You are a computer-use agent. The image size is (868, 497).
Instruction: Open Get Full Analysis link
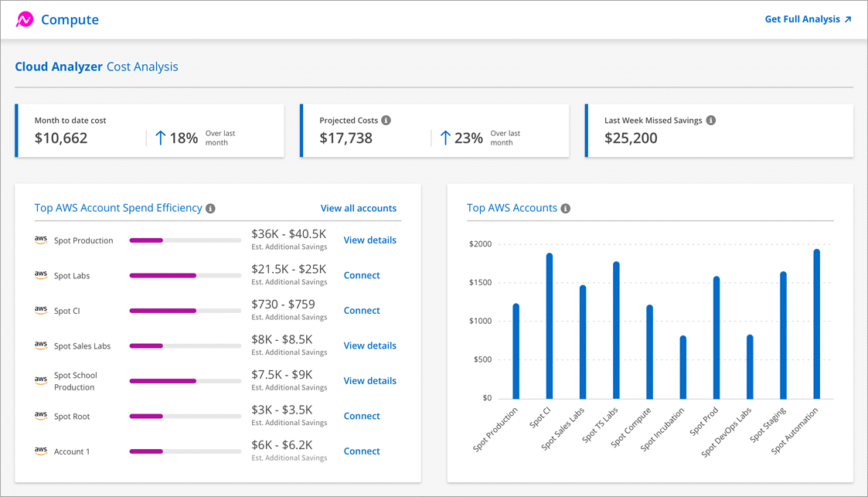click(808, 19)
